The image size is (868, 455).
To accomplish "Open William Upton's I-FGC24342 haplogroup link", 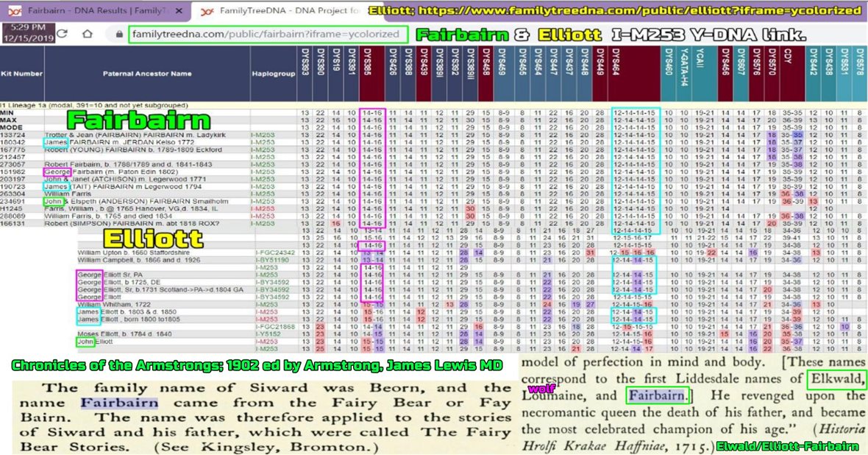I will (274, 253).
